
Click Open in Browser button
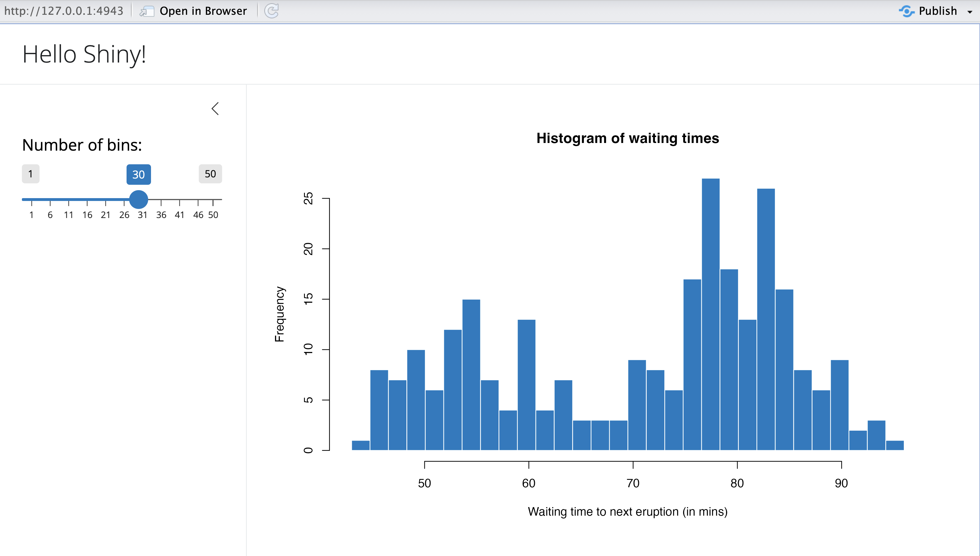pos(195,10)
